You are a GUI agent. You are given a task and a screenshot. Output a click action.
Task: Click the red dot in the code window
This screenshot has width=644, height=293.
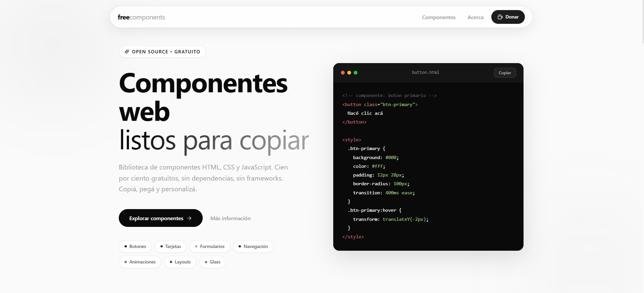[343, 72]
